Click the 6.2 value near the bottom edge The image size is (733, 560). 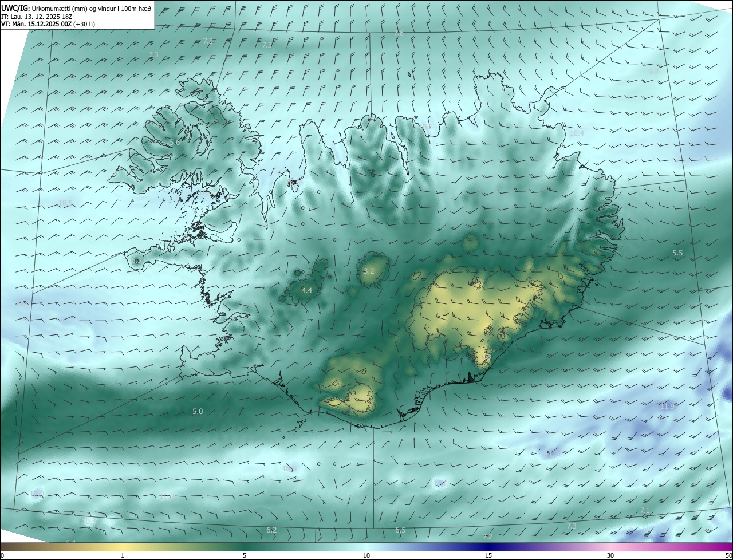point(271,530)
